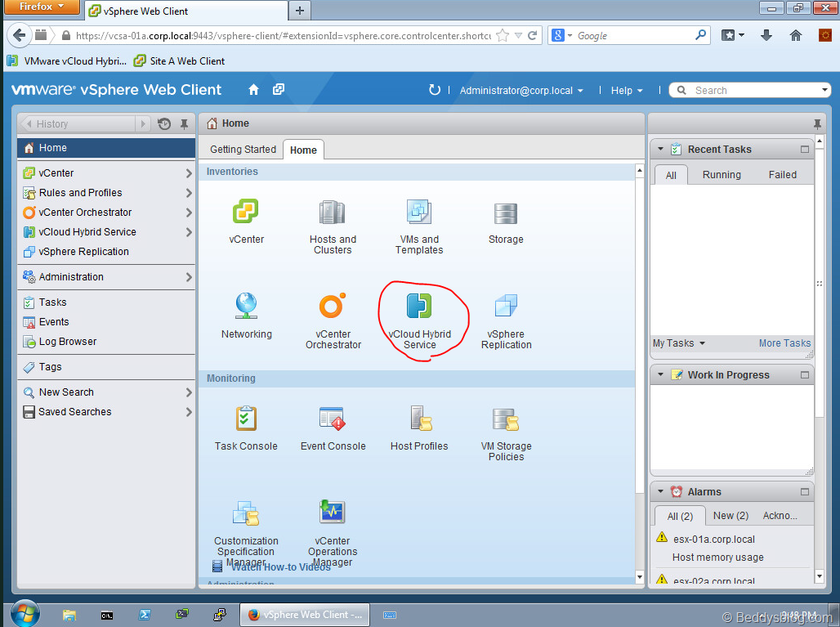Open VM Storage Policies icon
Image resolution: width=840 pixels, height=627 pixels.
coord(506,419)
